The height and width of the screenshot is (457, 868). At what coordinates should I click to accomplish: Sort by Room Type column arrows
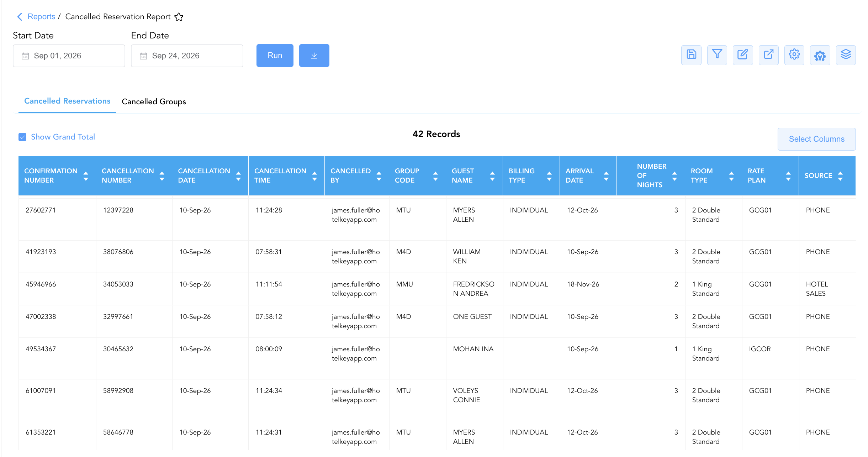point(731,176)
